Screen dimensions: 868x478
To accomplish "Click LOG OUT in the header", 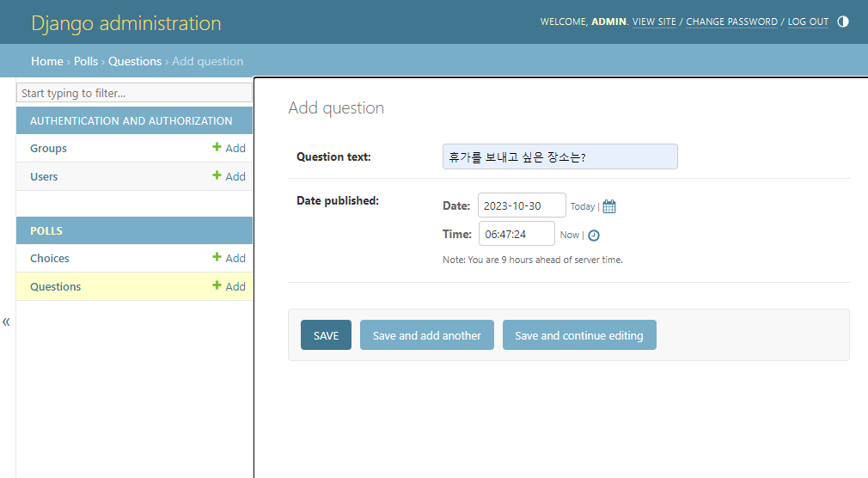I will click(808, 21).
